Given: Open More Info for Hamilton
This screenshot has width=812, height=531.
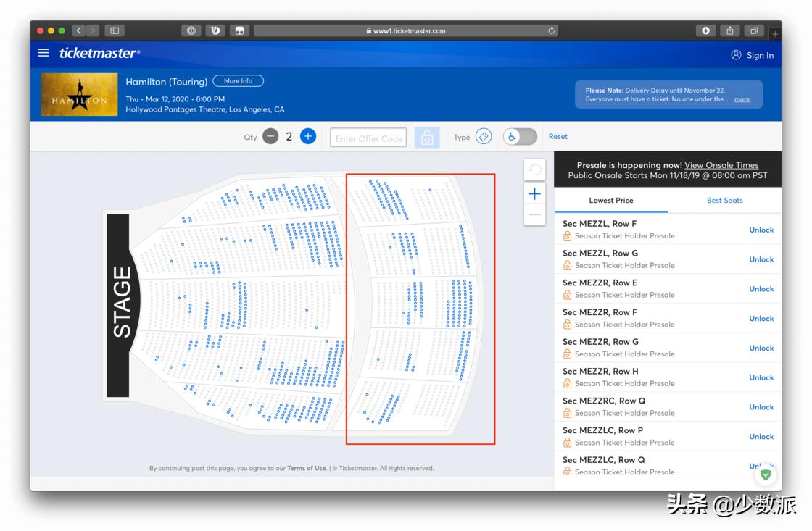Looking at the screenshot, I should [x=239, y=80].
